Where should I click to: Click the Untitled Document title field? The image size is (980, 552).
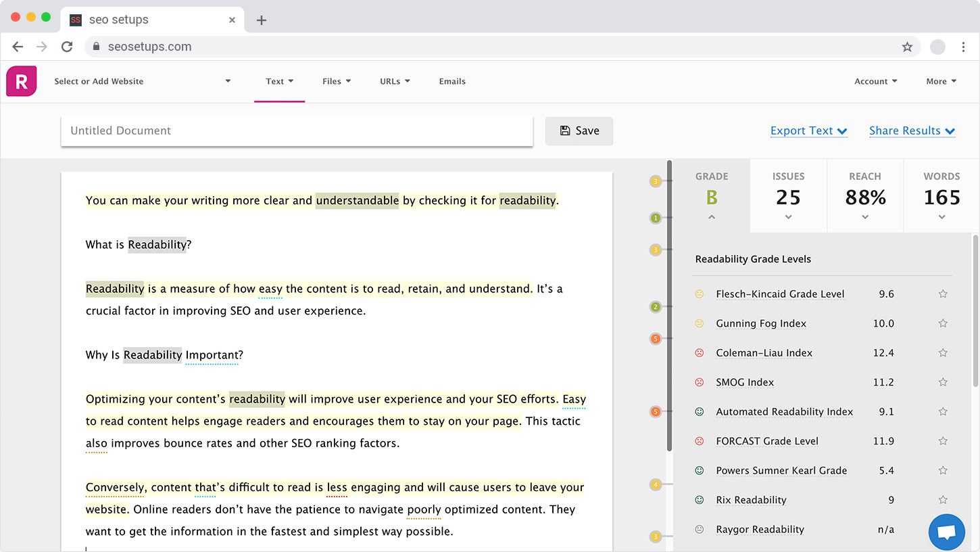[x=297, y=131]
